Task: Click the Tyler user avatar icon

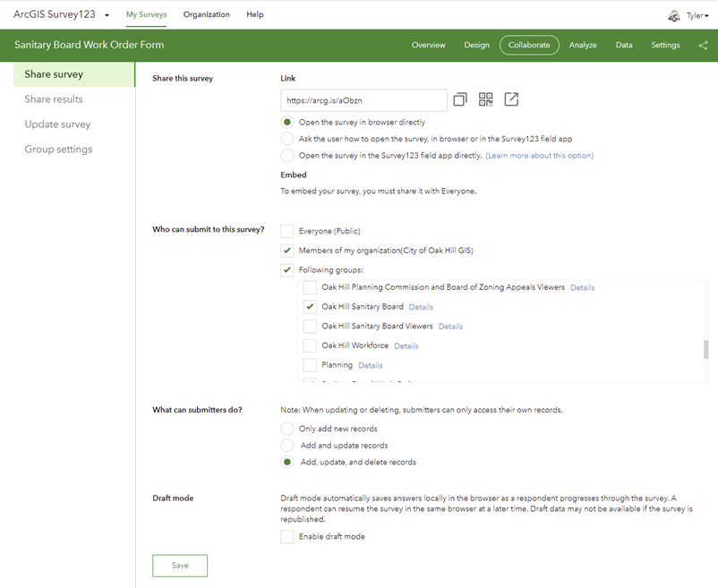Action: click(674, 15)
